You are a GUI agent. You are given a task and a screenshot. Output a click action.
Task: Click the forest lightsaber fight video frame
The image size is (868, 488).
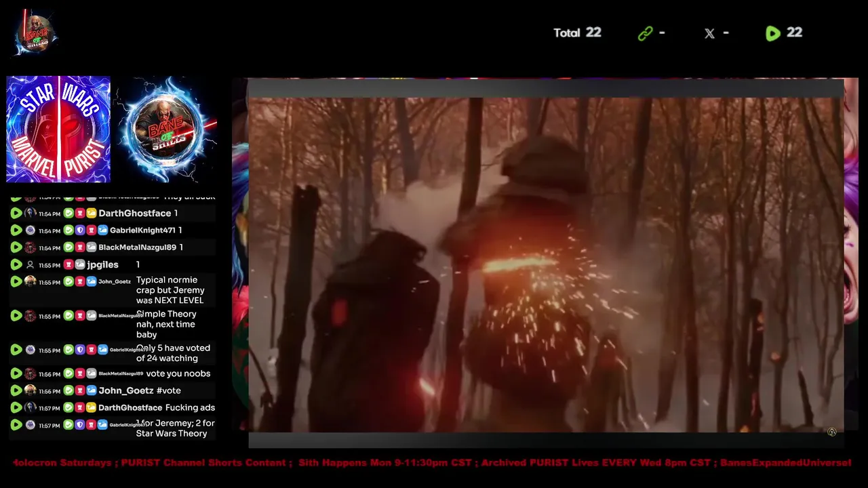546,264
